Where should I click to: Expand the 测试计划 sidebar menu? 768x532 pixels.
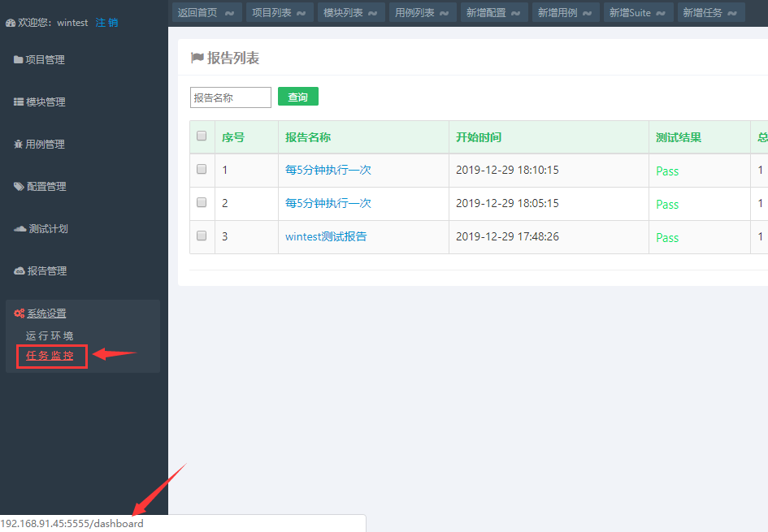[48, 229]
